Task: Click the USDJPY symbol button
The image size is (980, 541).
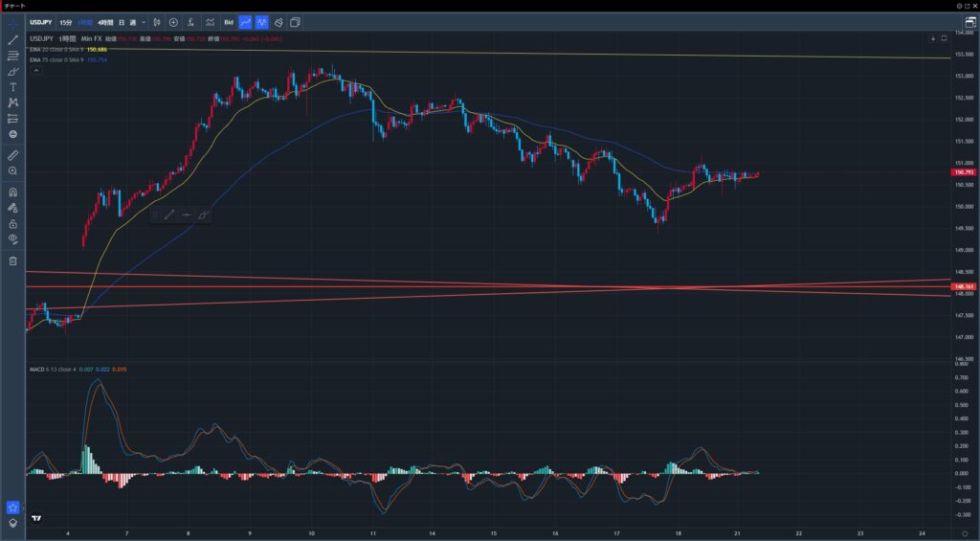Action: click(40, 21)
